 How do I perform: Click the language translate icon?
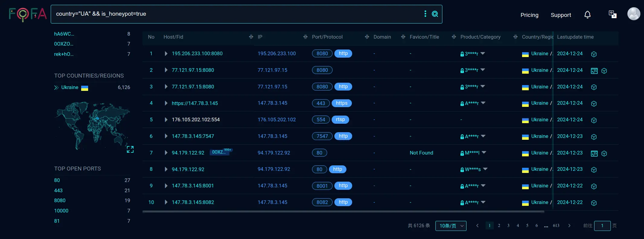pos(612,14)
